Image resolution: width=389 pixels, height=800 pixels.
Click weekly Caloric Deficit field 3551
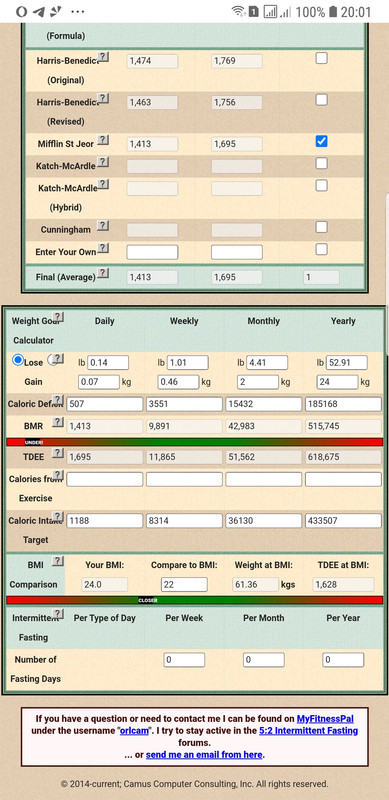tap(184, 404)
